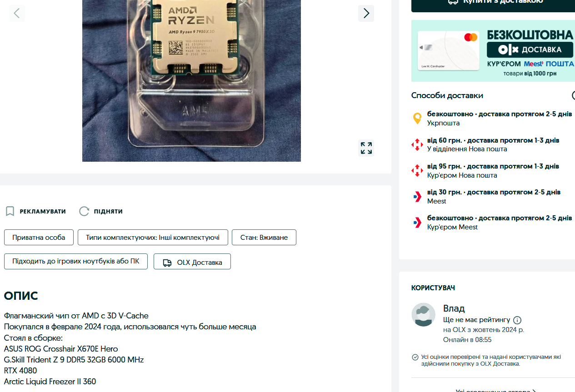Click the Кур'єром Meest delivery icon
Screen dimensions: 575x392
(417, 223)
